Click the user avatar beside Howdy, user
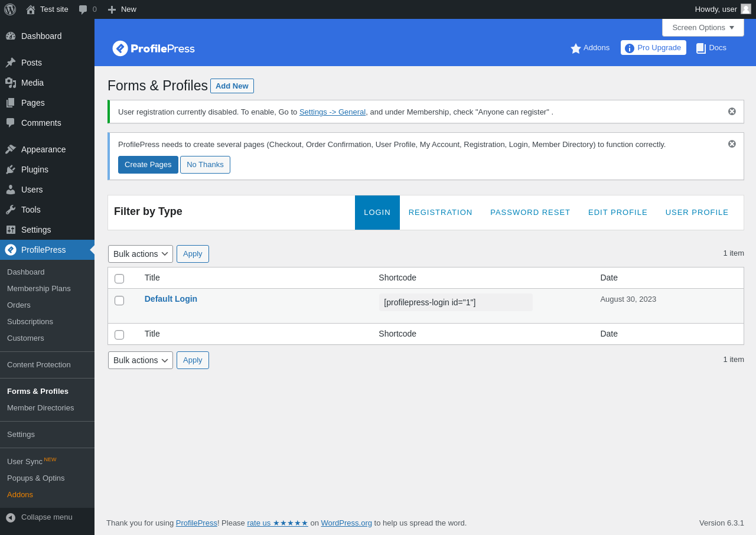 746,9
